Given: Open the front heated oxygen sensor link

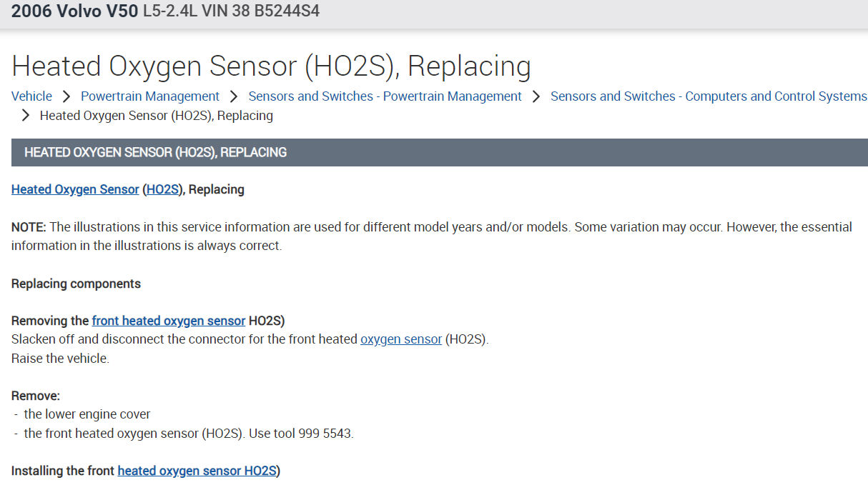Looking at the screenshot, I should [x=169, y=321].
